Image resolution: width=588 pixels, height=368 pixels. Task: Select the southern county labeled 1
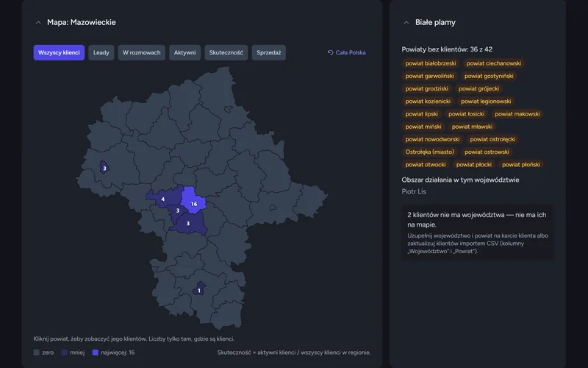[x=199, y=289]
